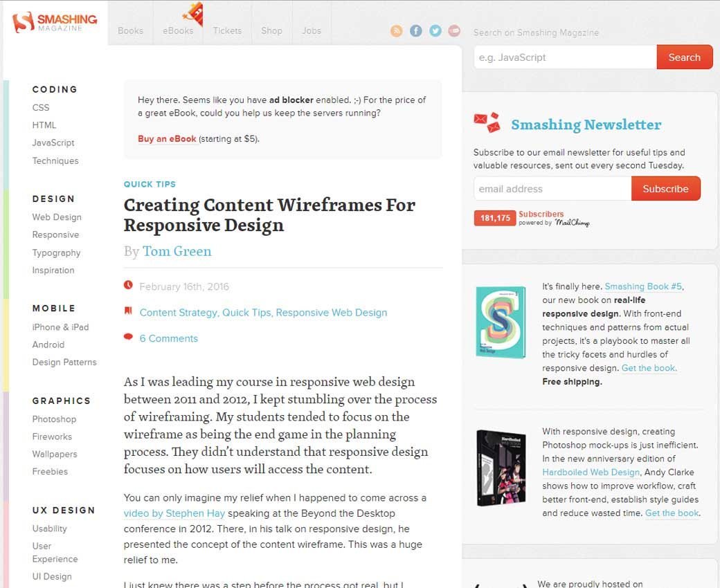Go to the Jobs section
Viewport: 720px width, 588px height.
click(x=312, y=30)
